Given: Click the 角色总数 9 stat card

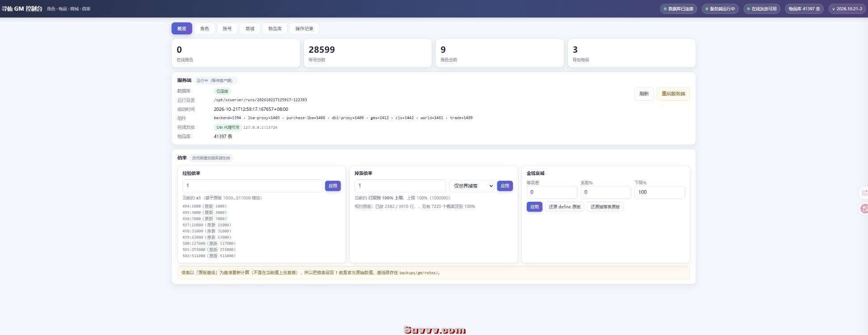Looking at the screenshot, I should [x=500, y=53].
